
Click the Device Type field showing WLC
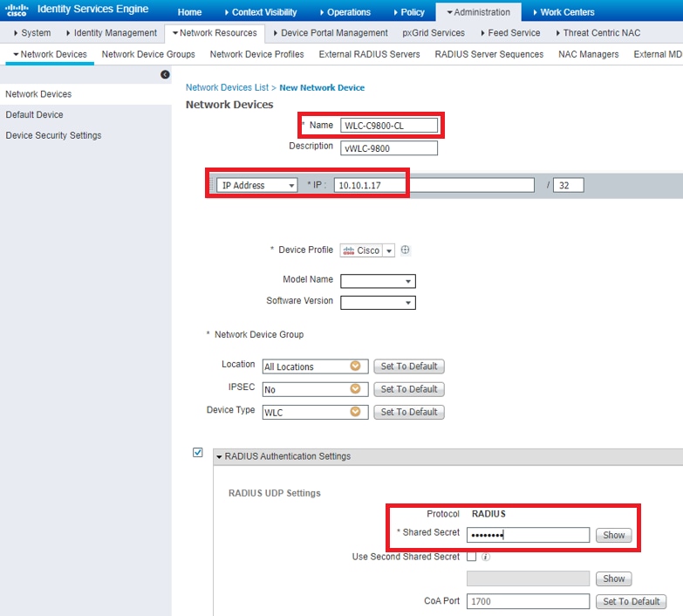tap(316, 412)
